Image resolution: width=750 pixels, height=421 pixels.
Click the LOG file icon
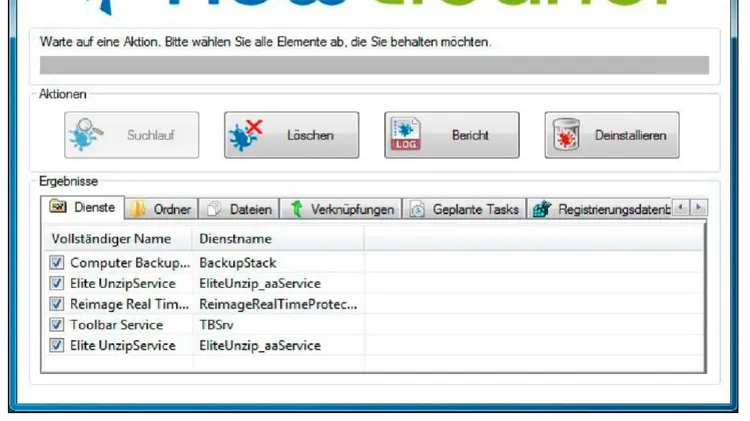click(406, 134)
